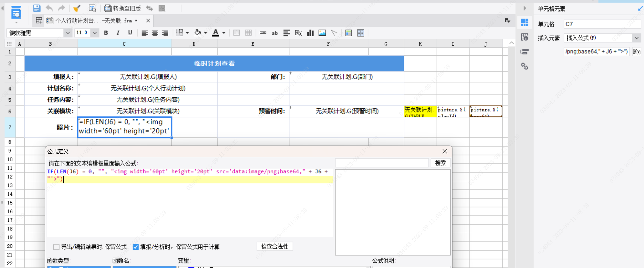Screen dimensions: 644x268
Task: Click inside the formula editing text area
Action: pos(190,202)
